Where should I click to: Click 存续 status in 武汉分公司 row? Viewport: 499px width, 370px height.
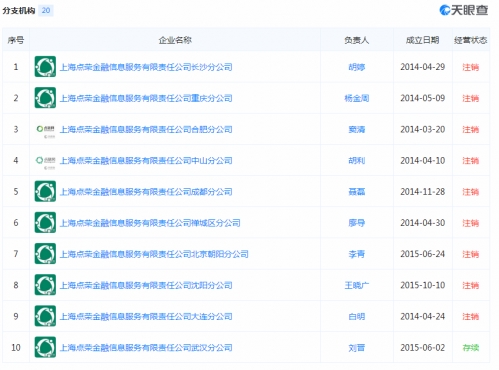471,348
